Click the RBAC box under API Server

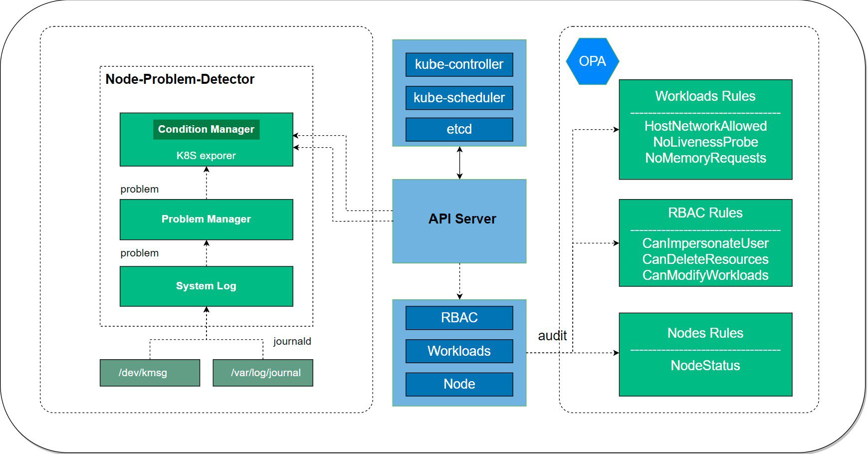pos(459,318)
